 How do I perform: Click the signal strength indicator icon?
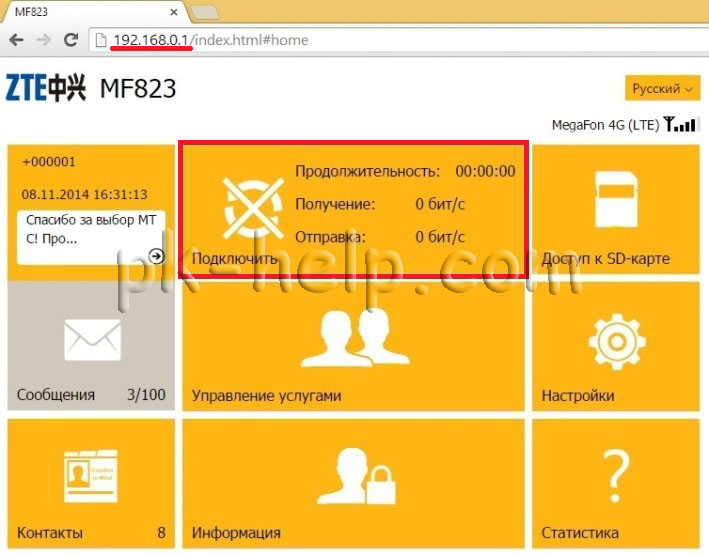682,124
